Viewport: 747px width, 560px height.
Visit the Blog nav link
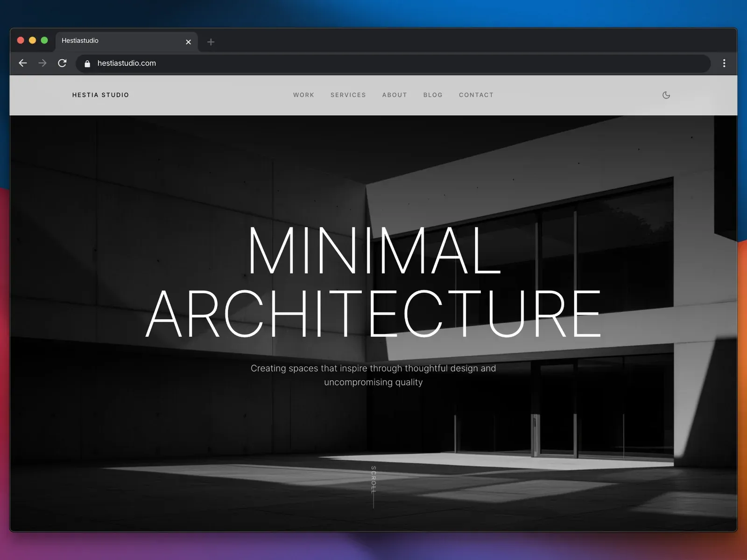(x=433, y=95)
